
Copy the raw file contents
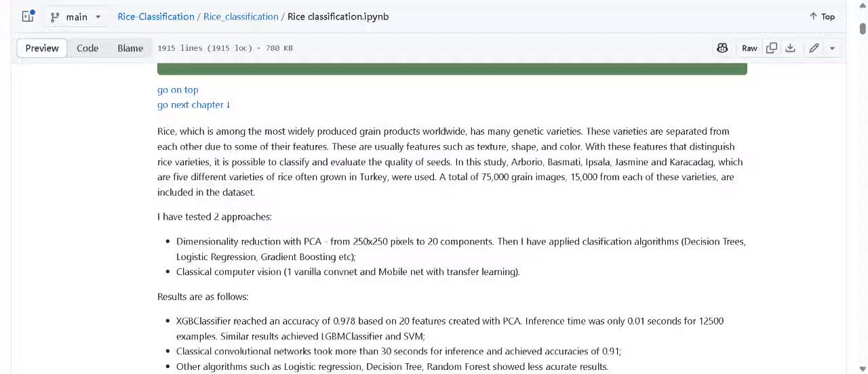pyautogui.click(x=772, y=48)
